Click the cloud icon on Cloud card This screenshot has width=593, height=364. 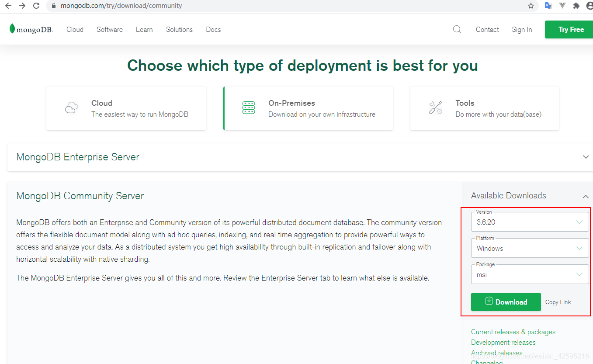72,107
